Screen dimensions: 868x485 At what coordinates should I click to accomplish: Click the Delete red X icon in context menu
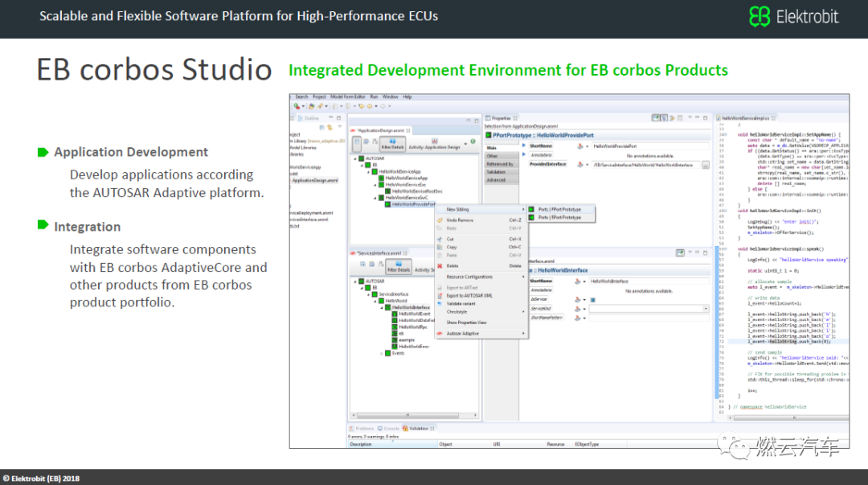point(440,266)
